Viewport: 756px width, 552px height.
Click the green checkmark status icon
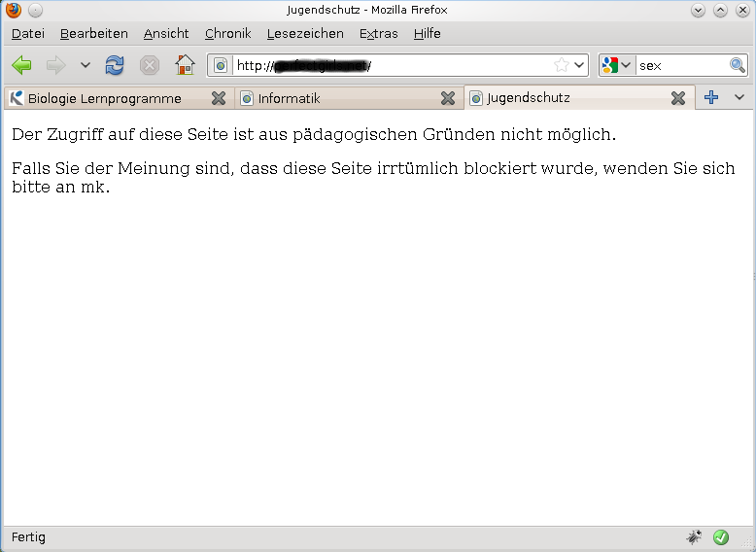721,536
